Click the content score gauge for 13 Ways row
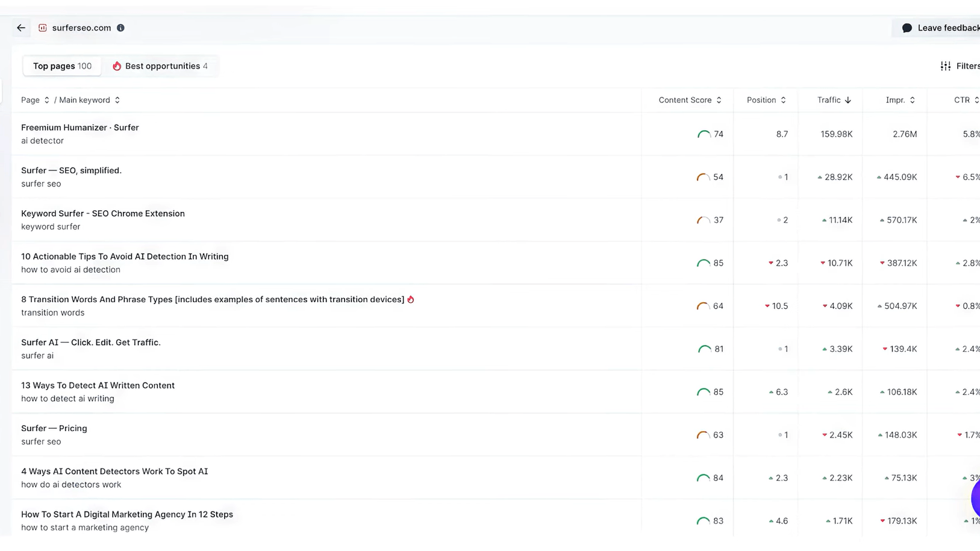The width and height of the screenshot is (980, 551). pyautogui.click(x=703, y=392)
